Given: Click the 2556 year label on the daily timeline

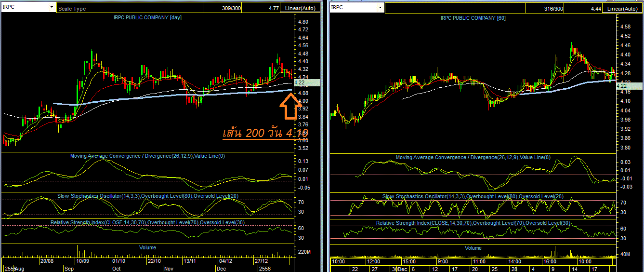Looking at the screenshot, I should click(x=265, y=268).
